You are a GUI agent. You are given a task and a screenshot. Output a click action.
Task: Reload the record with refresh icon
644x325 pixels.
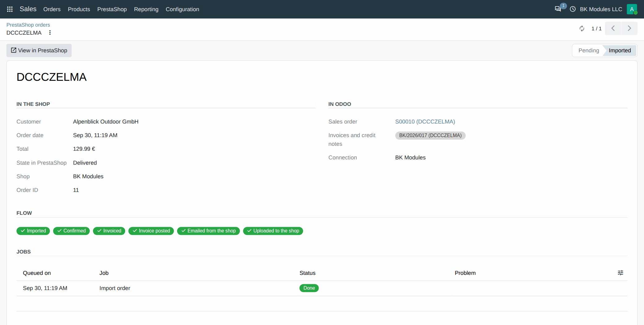582,28
